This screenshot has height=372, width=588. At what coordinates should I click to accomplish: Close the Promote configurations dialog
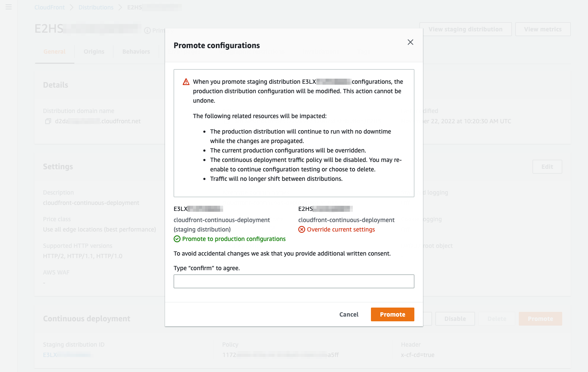(410, 42)
